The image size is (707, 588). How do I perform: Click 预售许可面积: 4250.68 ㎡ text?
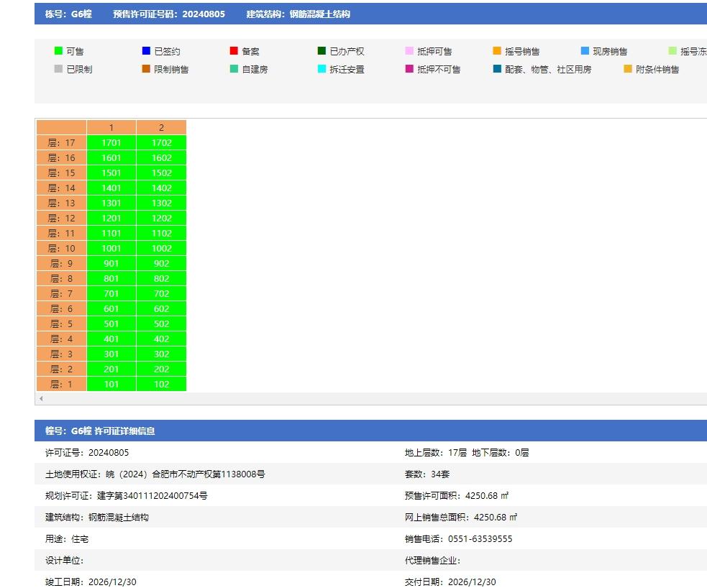tap(457, 496)
